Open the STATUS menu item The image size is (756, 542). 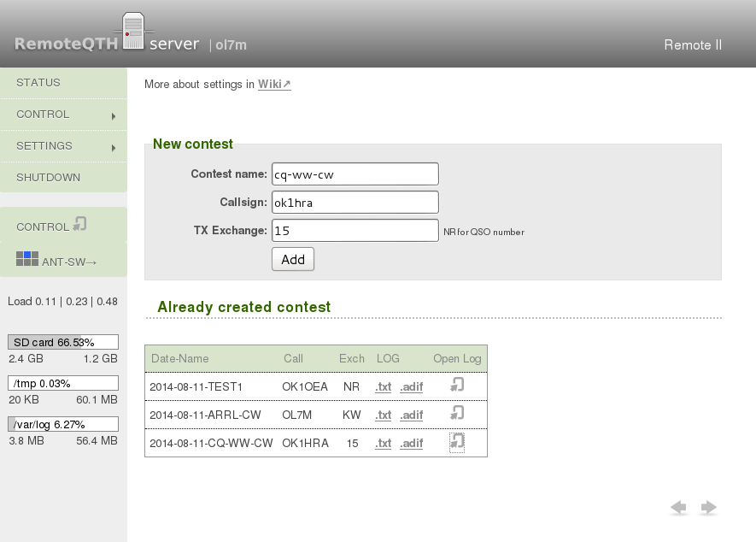point(64,83)
